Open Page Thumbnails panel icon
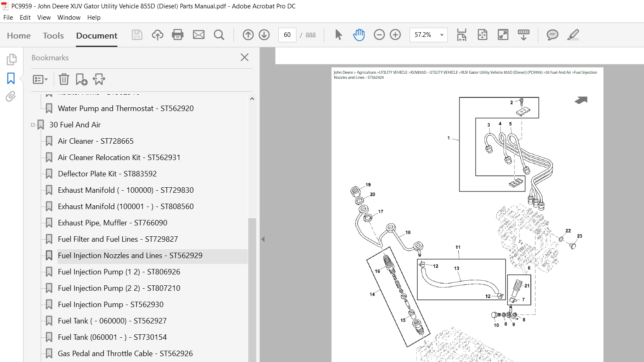Image resolution: width=644 pixels, height=362 pixels. 11,59
